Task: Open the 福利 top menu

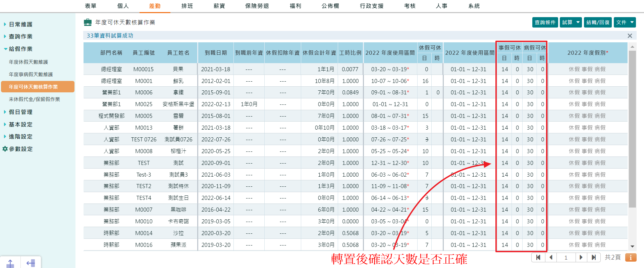Action: [x=296, y=6]
